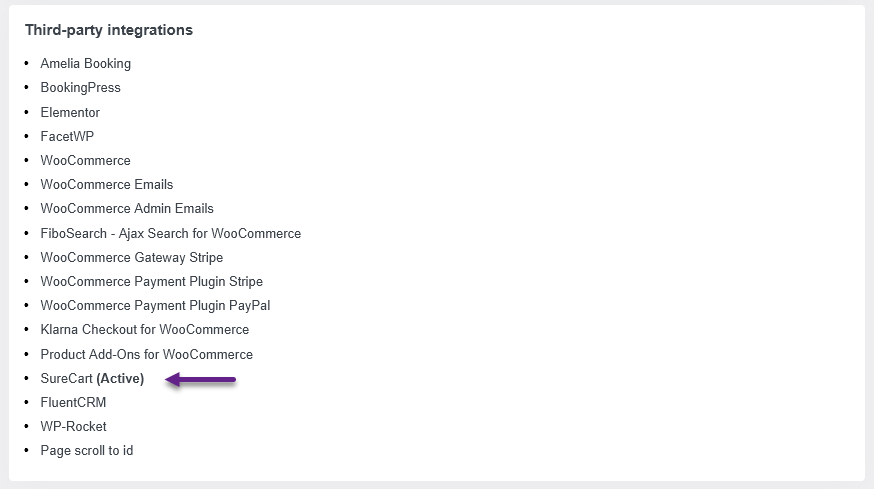Select the FluentCRM list item

(x=73, y=403)
